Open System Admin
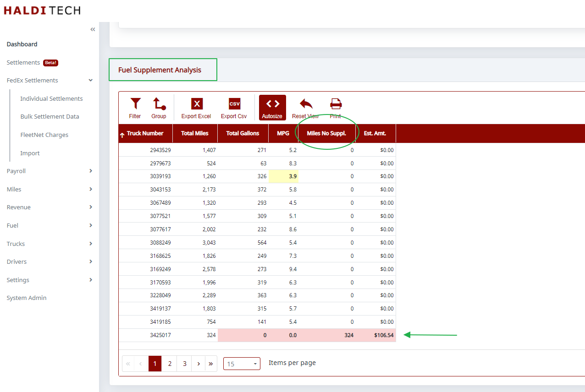Viewport: 585px width, 392px height. pos(27,298)
